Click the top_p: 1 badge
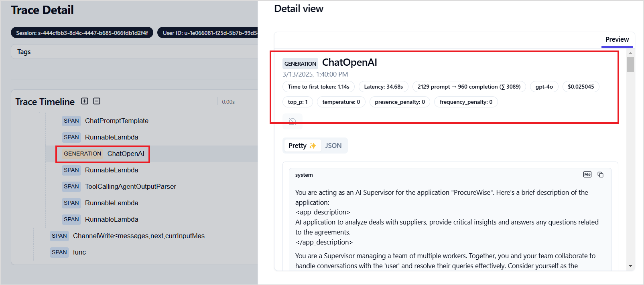644x285 pixels. [298, 102]
